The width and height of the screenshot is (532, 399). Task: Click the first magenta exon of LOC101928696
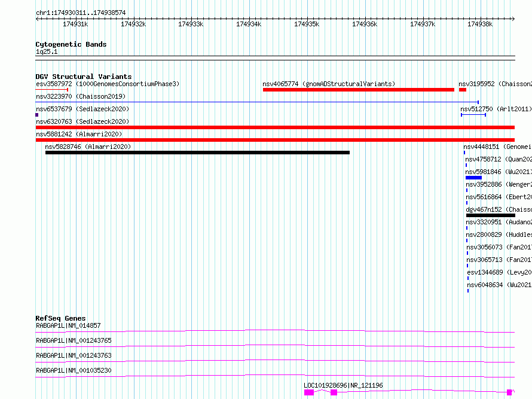click(x=309, y=392)
